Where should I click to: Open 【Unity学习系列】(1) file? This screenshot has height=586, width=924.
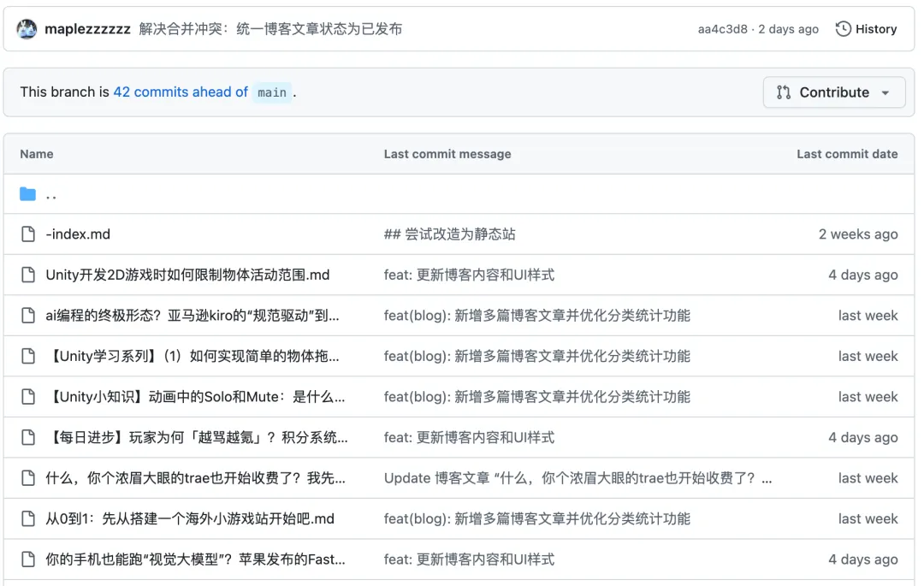tap(192, 357)
